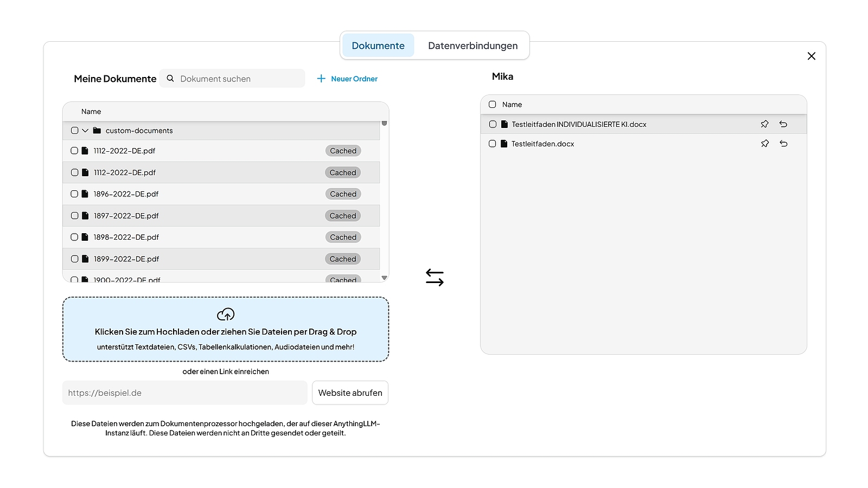Click the Mika workspace title

(x=502, y=76)
